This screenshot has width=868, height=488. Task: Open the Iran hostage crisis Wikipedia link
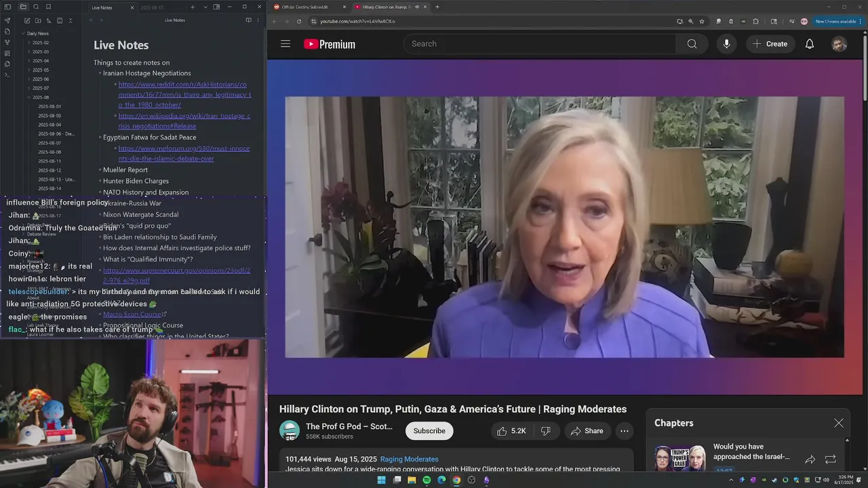pos(184,121)
